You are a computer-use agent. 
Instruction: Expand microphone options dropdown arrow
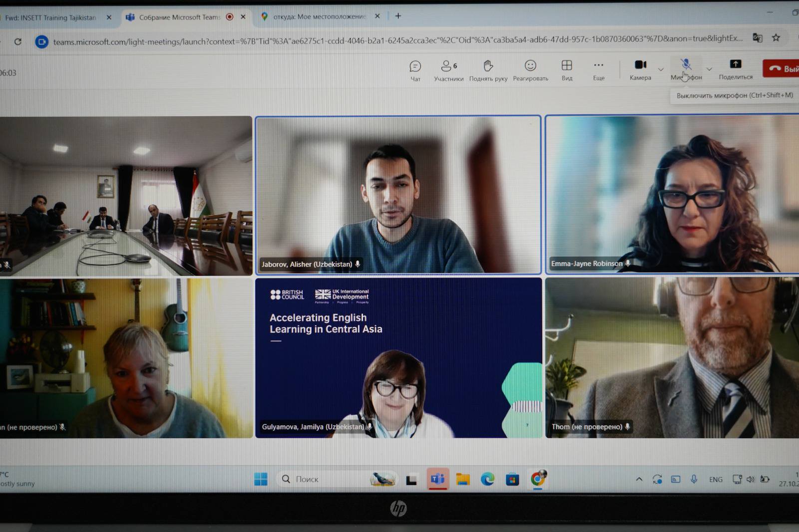(x=709, y=69)
